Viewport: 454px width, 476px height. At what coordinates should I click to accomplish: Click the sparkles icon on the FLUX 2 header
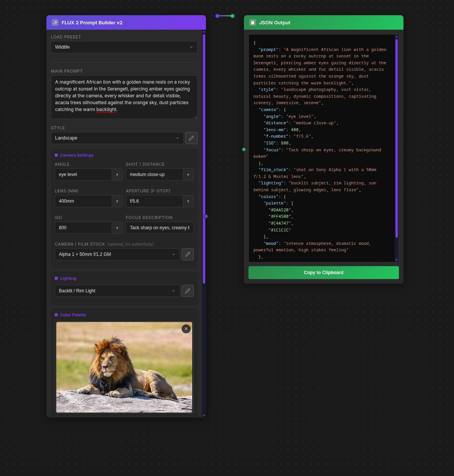tap(55, 22)
